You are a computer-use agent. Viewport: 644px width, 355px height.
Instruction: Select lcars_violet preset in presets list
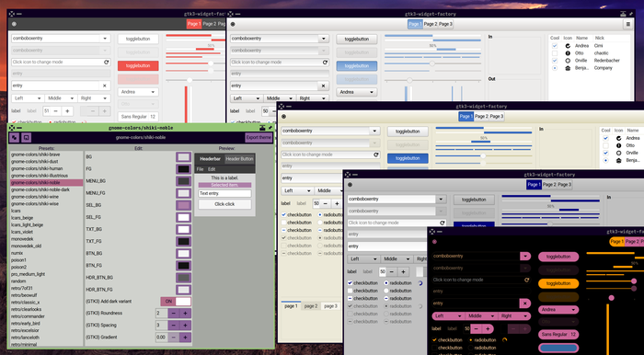pos(46,232)
